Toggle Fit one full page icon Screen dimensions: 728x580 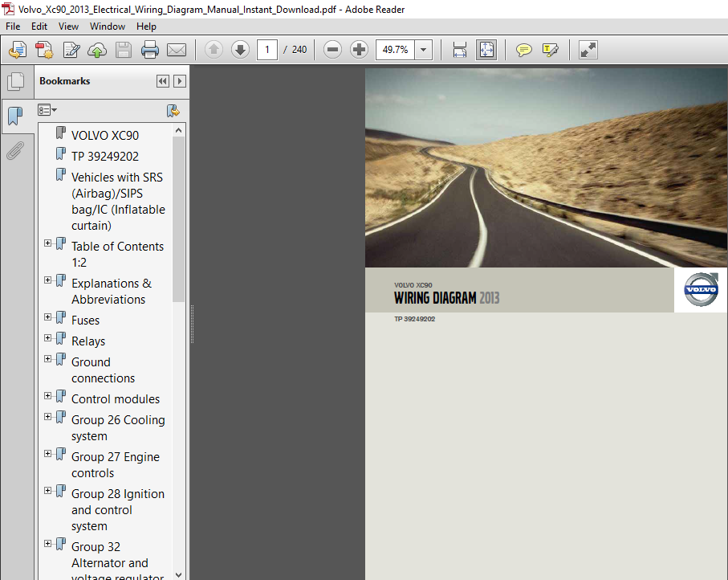coord(486,50)
